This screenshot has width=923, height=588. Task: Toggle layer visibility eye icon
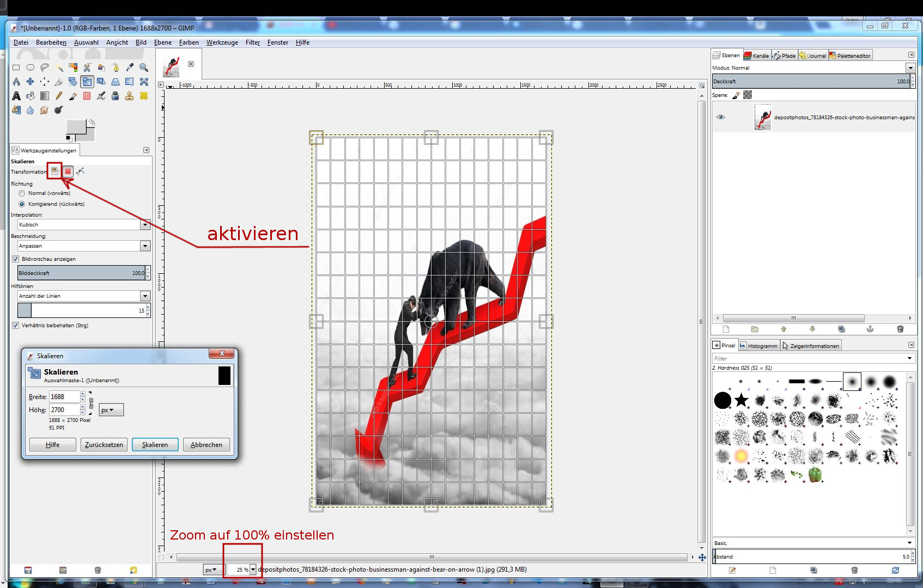(x=720, y=117)
